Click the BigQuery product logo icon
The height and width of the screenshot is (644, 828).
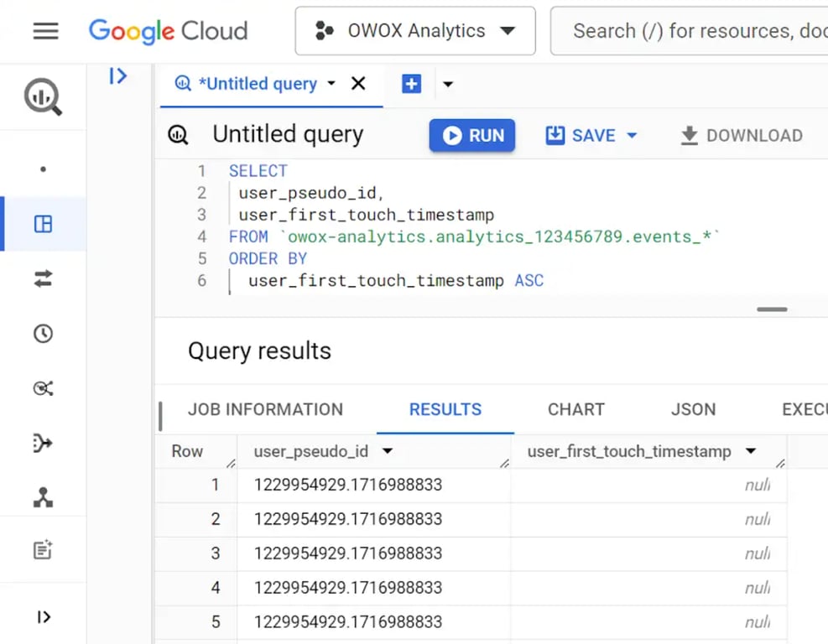pos(44,96)
